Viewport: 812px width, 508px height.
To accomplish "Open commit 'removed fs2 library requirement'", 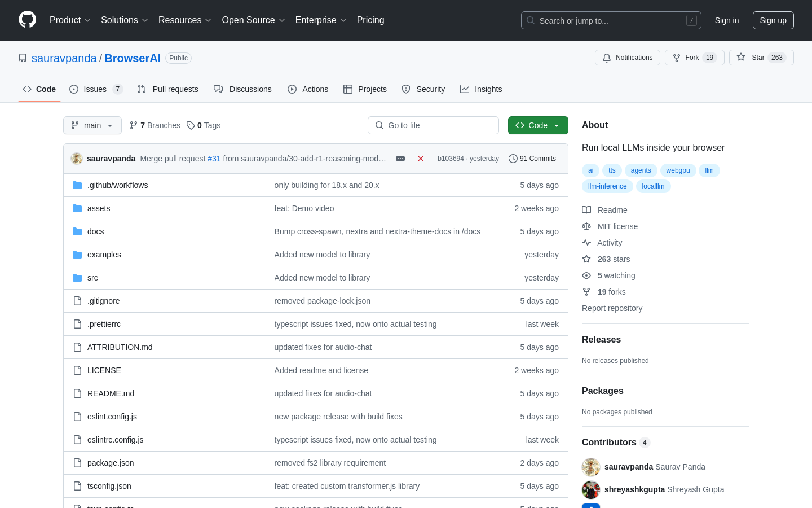I will point(330,463).
